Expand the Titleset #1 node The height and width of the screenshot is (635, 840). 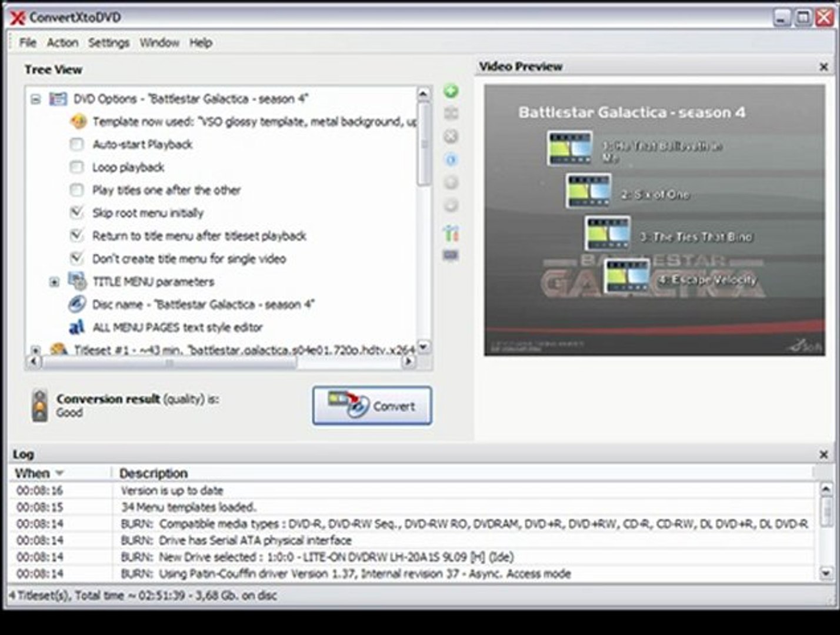coord(35,350)
